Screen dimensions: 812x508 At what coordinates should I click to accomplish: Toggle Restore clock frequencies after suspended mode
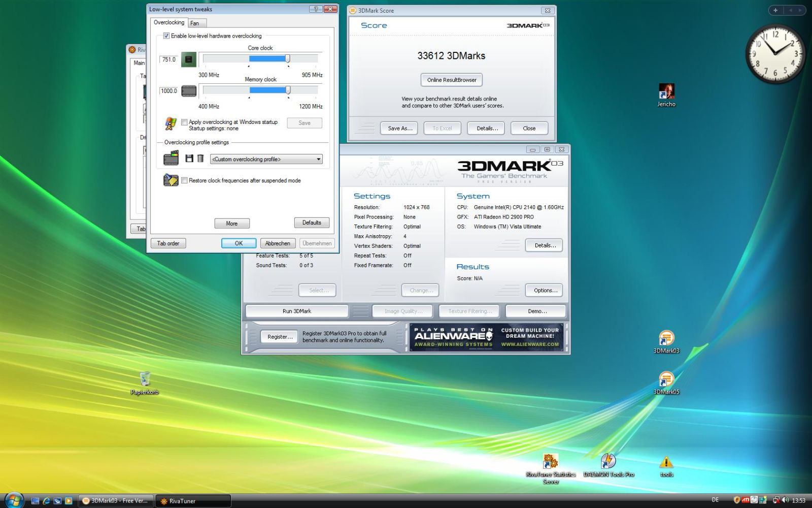point(184,180)
